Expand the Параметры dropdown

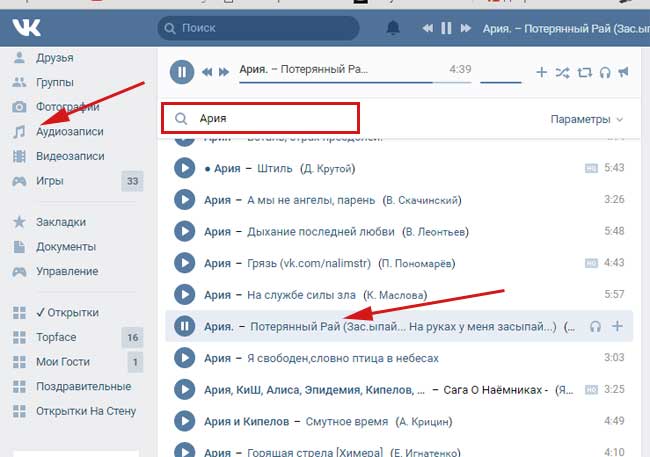pyautogui.click(x=587, y=119)
